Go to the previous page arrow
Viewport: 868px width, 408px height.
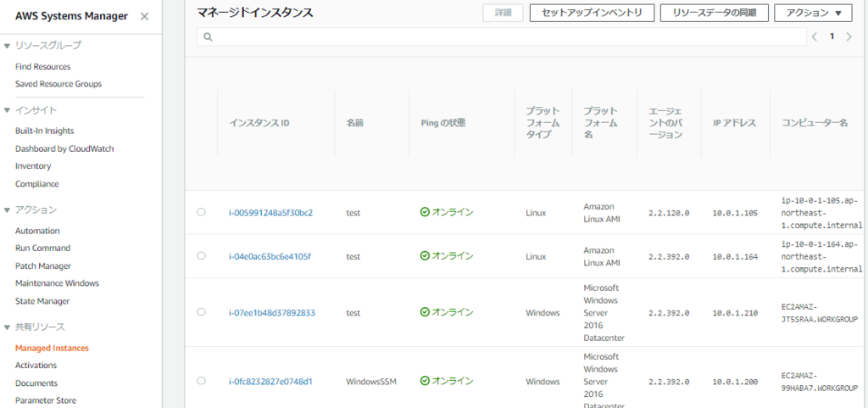815,36
